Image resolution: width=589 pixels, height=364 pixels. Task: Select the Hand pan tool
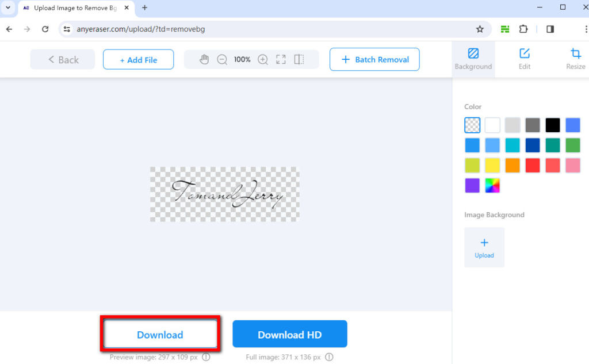click(x=204, y=59)
